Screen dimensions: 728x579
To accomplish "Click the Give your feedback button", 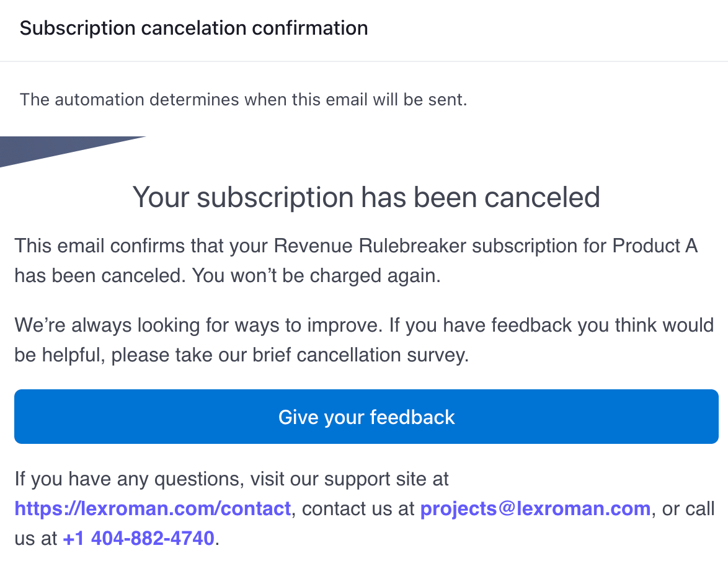I will coord(366,417).
